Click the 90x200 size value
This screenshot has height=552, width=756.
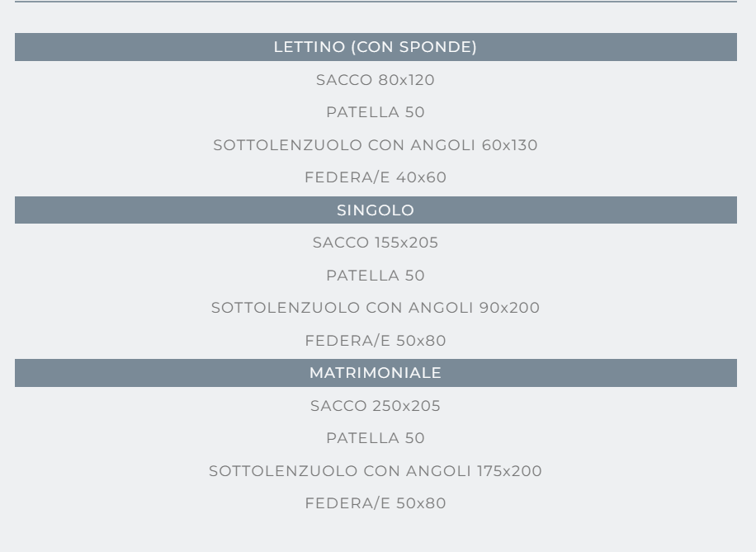pos(509,307)
